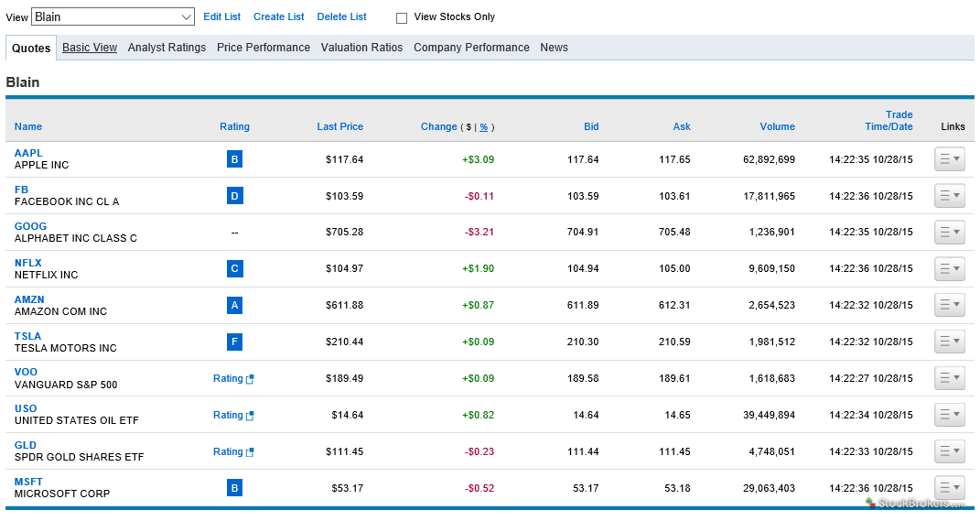Open the AMZN ticker link
This screenshot has width=980, height=521.
click(29, 299)
